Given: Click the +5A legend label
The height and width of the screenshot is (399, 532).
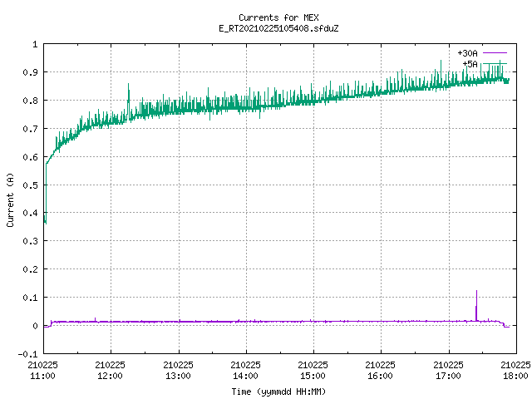Looking at the screenshot, I should 470,64.
